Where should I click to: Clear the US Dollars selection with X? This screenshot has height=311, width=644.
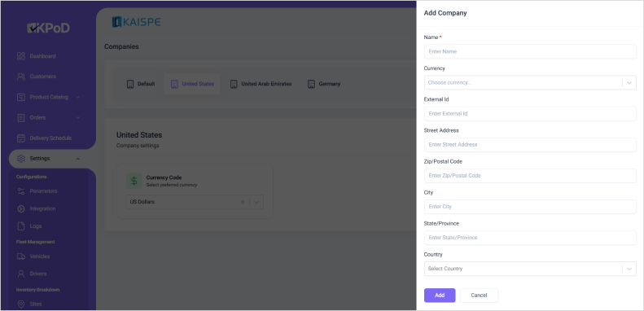(243, 202)
